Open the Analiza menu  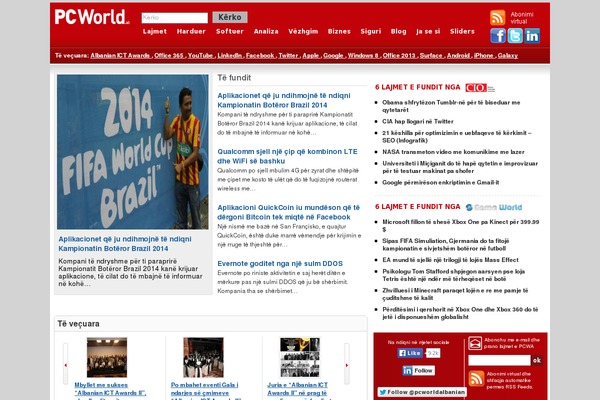pos(266,31)
